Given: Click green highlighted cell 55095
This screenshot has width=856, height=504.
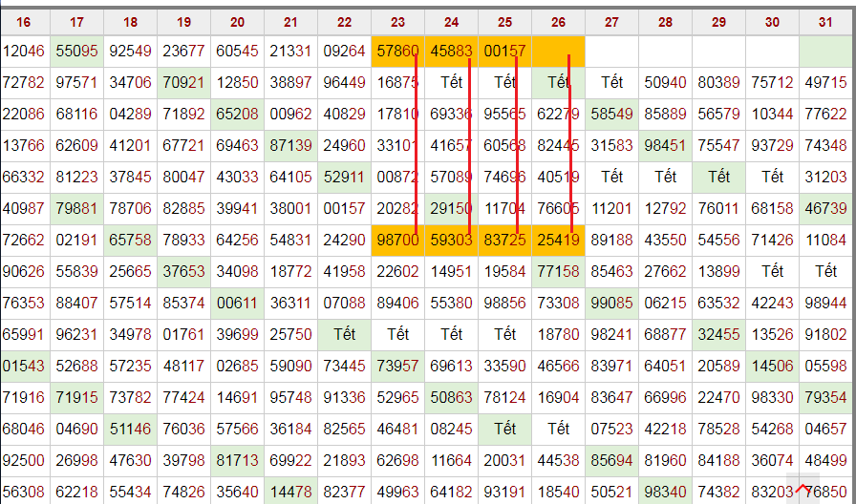Looking at the screenshot, I should [77, 52].
